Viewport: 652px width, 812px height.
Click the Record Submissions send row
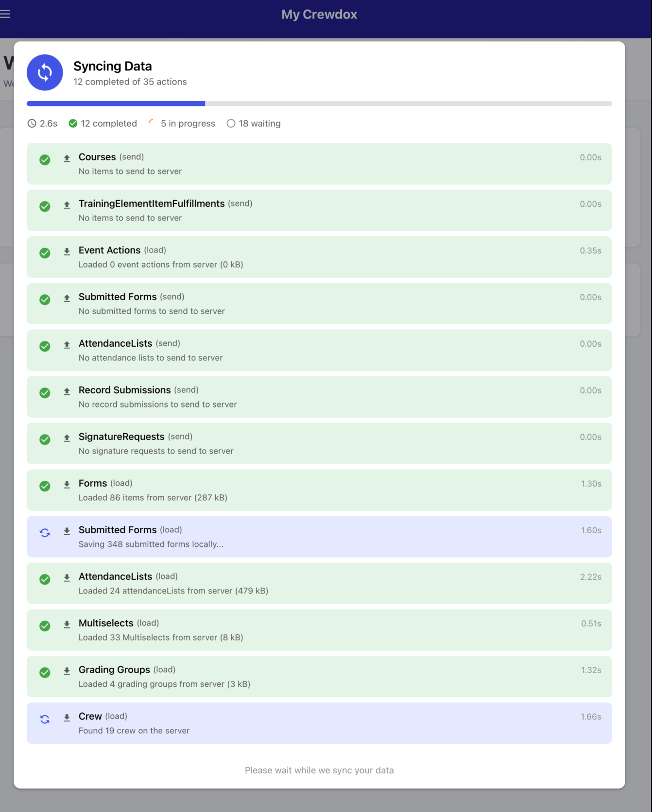[x=319, y=397]
